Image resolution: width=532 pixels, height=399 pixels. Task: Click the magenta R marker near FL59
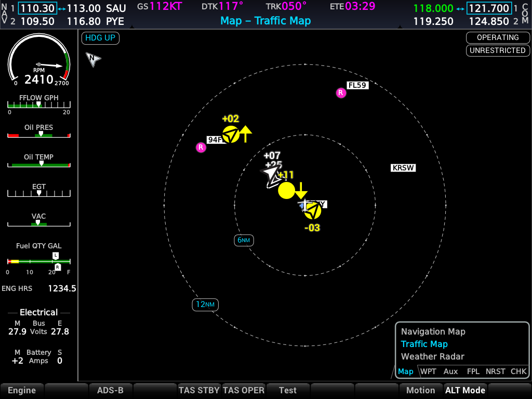(341, 92)
